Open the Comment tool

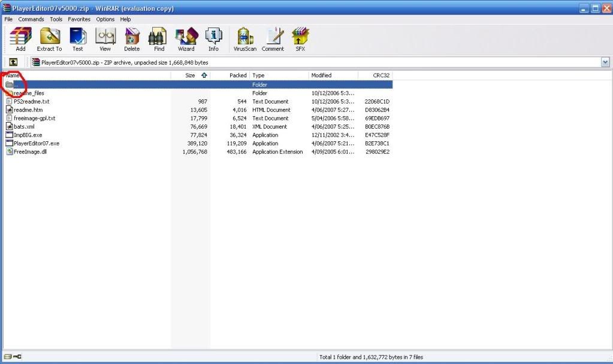tap(273, 40)
